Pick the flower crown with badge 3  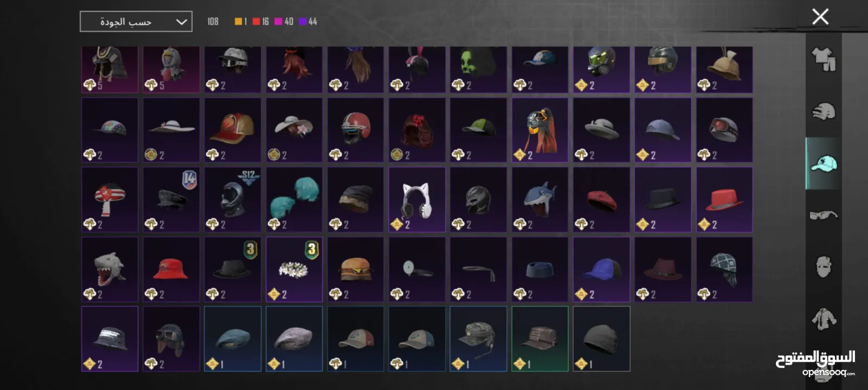pyautogui.click(x=294, y=269)
